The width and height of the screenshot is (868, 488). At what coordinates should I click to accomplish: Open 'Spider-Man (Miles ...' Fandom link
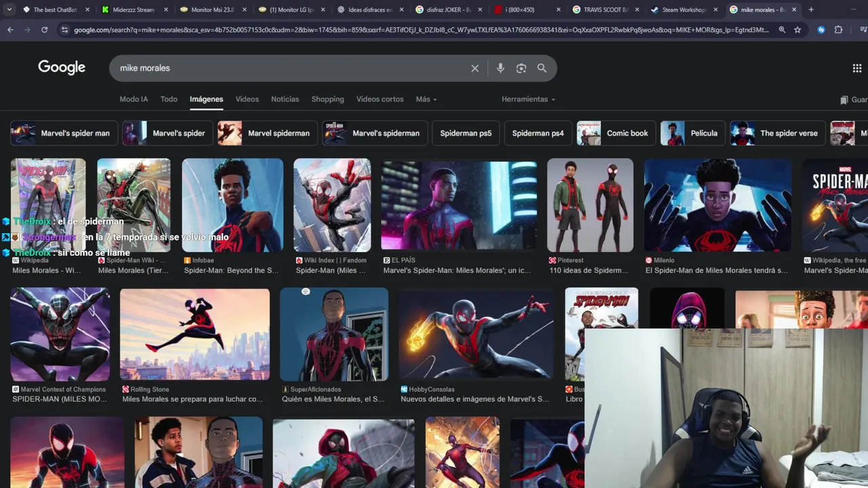(x=331, y=270)
